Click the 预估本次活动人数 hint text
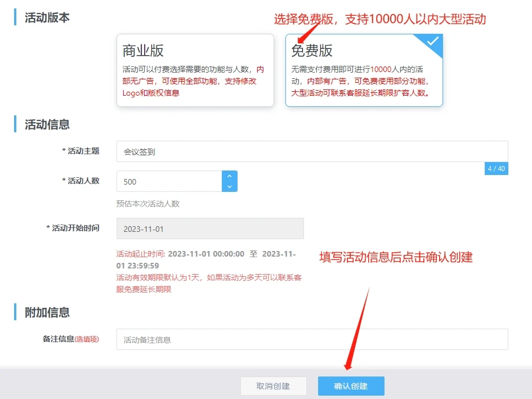The width and height of the screenshot is (532, 399). (147, 204)
